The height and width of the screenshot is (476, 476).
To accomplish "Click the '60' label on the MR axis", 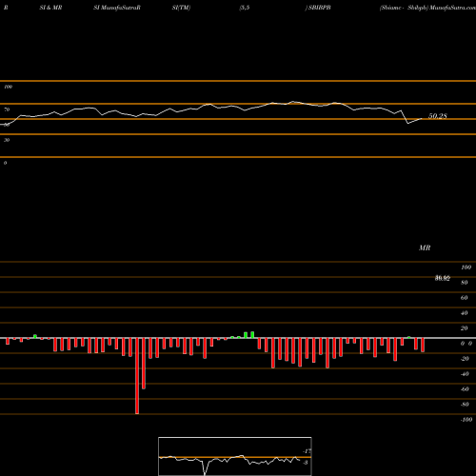I will point(465,298).
